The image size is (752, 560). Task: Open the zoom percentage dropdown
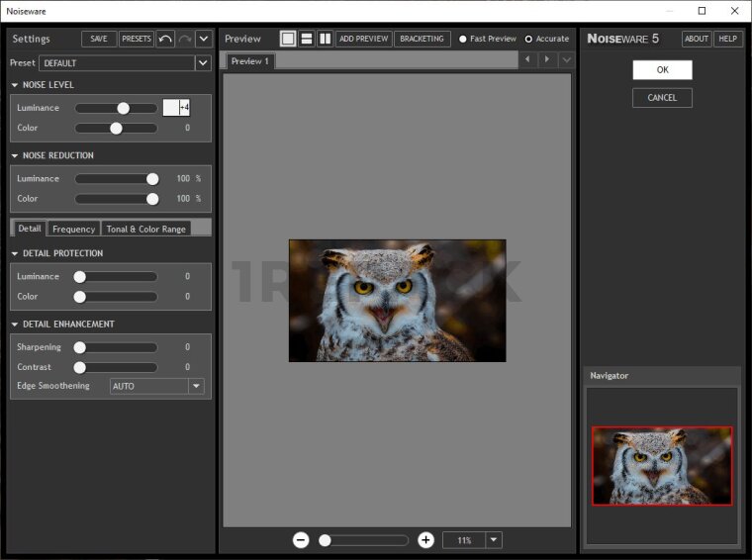[x=494, y=540]
